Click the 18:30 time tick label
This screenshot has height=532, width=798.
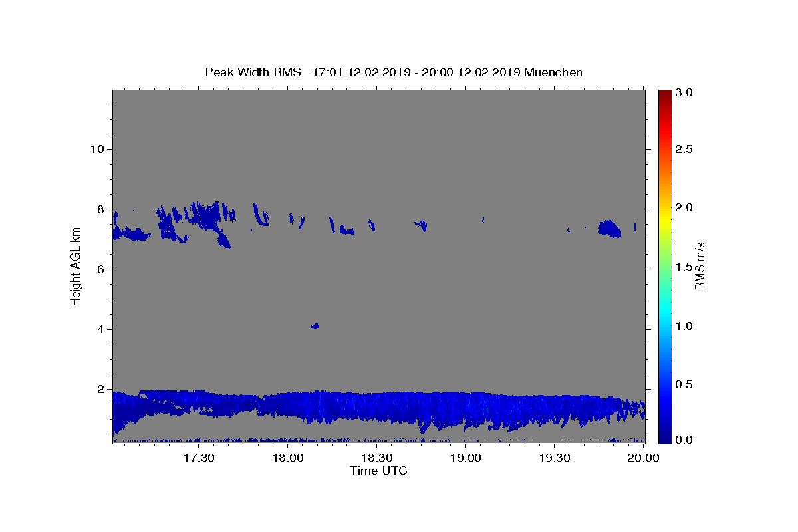click(377, 458)
